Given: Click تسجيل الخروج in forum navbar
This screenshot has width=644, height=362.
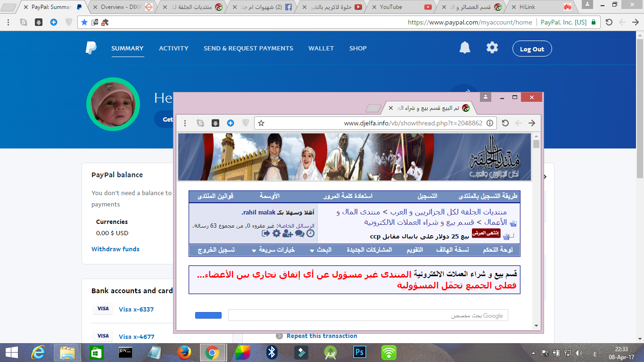Looking at the screenshot, I should pos(216,250).
